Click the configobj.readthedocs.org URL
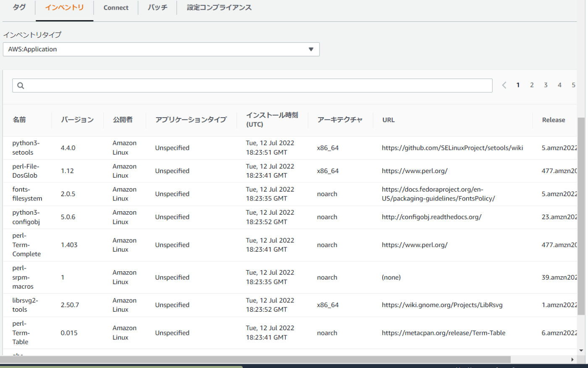588x368 pixels. (x=432, y=217)
